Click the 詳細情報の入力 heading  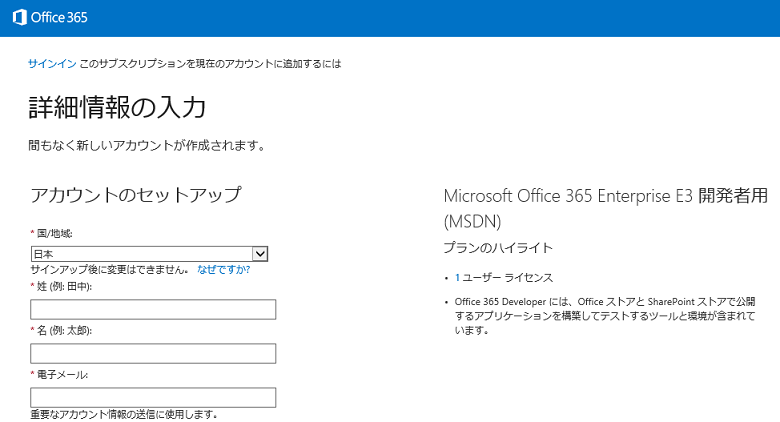(117, 107)
